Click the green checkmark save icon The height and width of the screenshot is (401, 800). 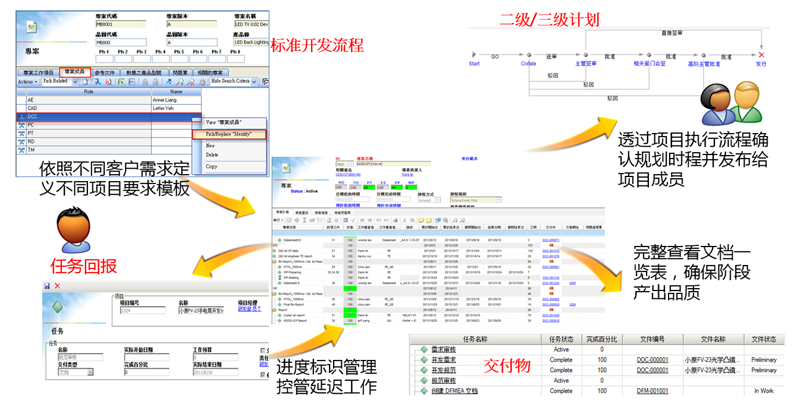47,287
